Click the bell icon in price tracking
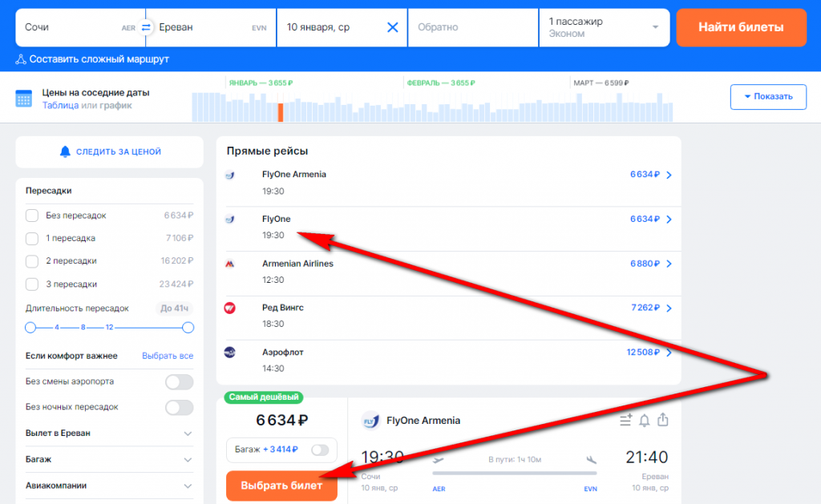Image resolution: width=821 pixels, height=504 pixels. [65, 151]
